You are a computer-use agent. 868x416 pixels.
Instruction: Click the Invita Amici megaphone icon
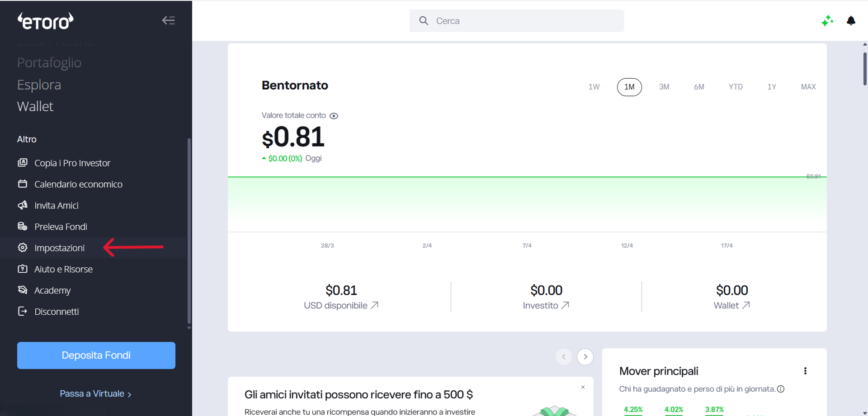[23, 205]
